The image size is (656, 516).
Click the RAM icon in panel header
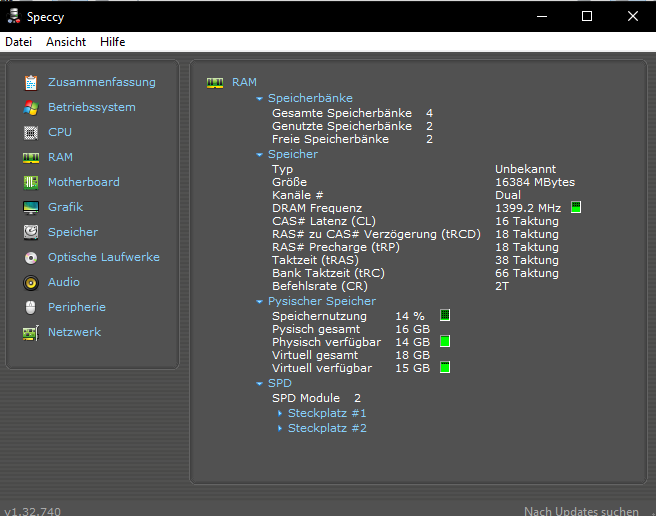click(215, 83)
